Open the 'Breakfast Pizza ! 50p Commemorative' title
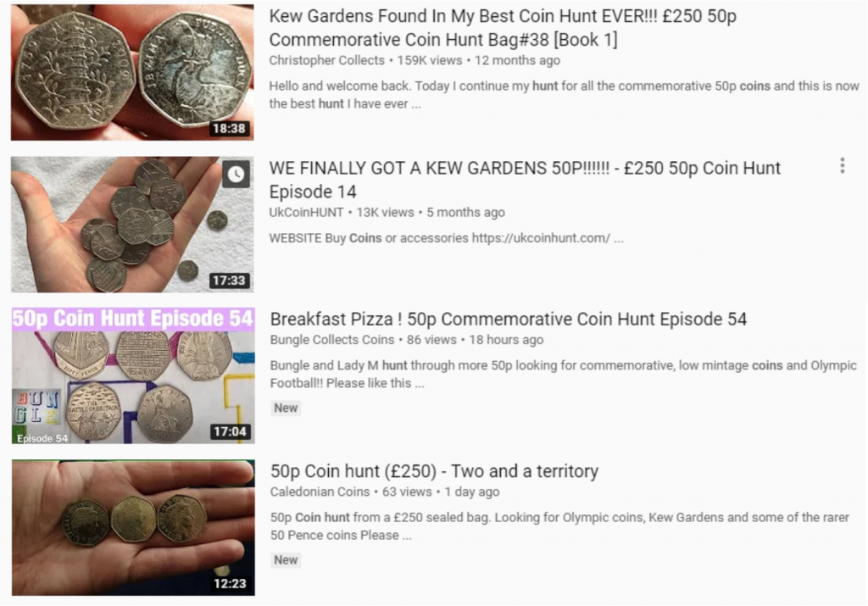 point(509,320)
